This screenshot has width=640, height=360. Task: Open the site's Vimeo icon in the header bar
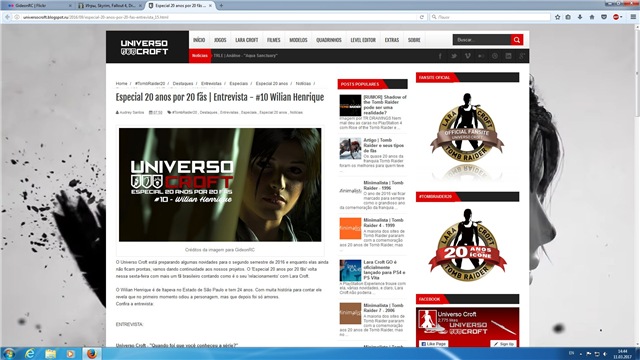[467, 56]
